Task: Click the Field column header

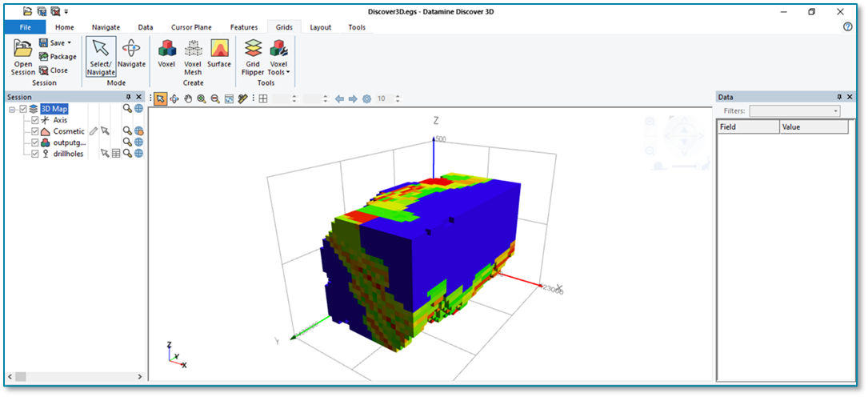Action: pyautogui.click(x=749, y=126)
